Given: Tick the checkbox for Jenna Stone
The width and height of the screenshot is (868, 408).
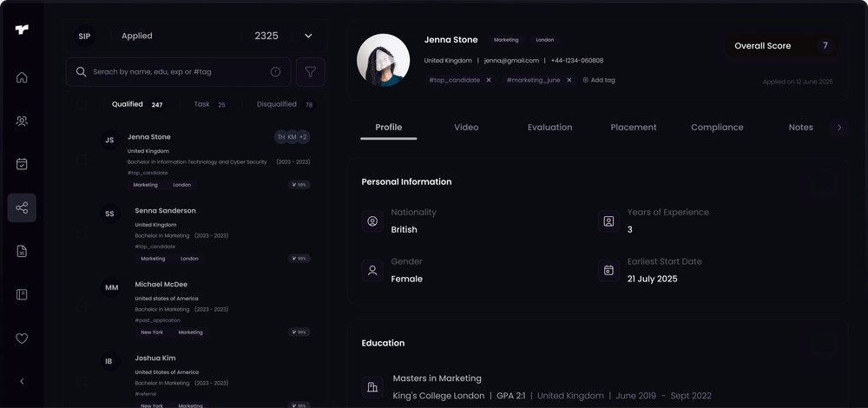Looking at the screenshot, I should (81, 161).
